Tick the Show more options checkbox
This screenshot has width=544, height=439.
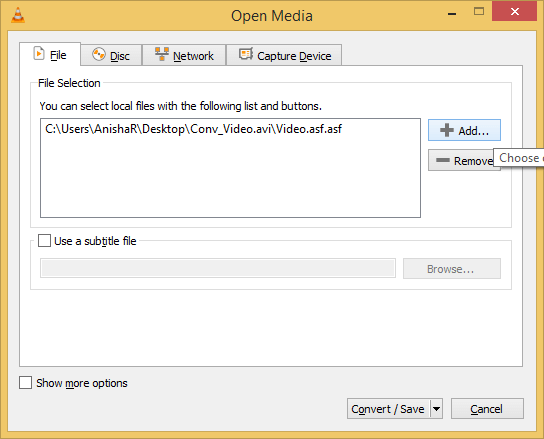click(25, 383)
